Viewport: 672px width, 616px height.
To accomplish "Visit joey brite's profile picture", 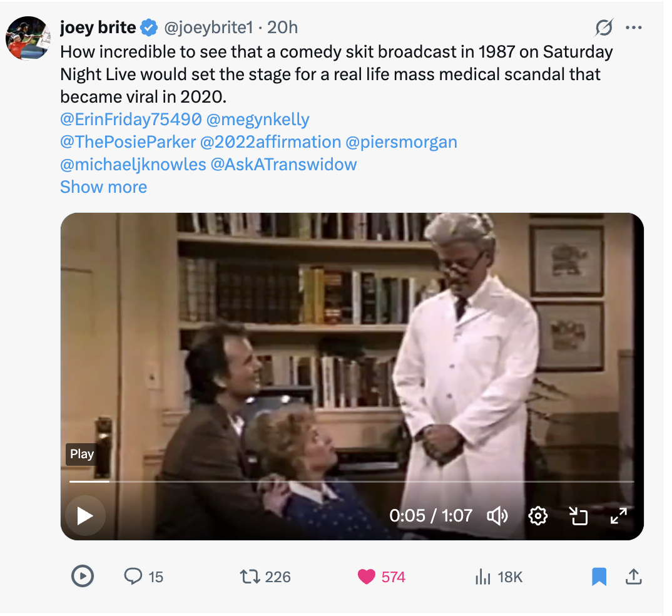I will pyautogui.click(x=28, y=38).
